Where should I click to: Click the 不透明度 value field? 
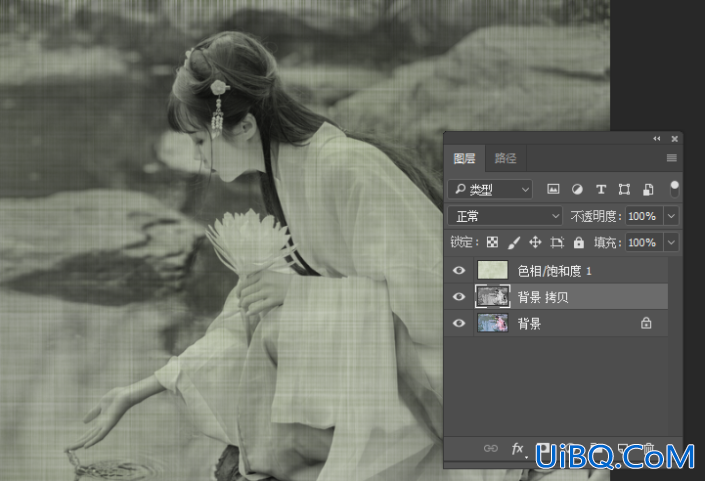tap(644, 216)
